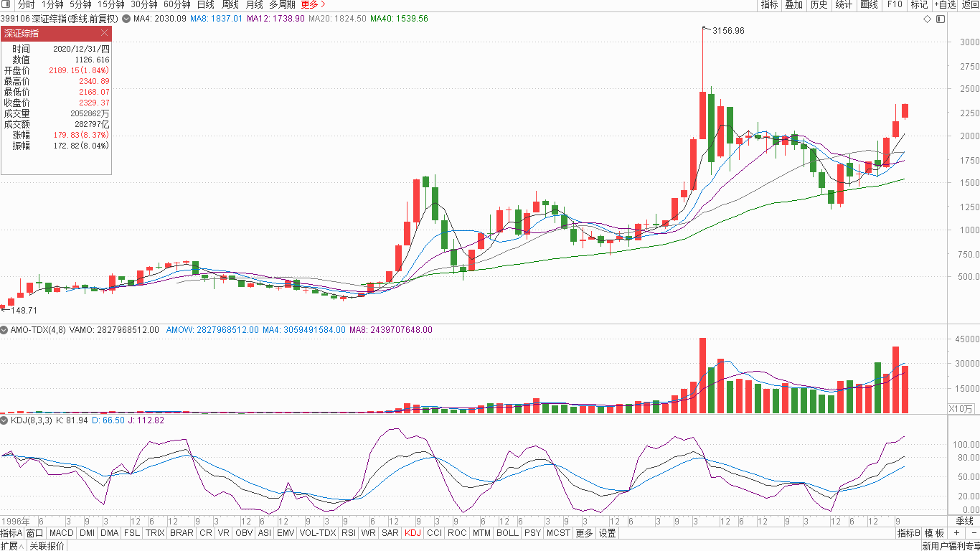Switch indicator to VOL-TDX
Image resolution: width=980 pixels, height=551 pixels.
click(x=317, y=533)
